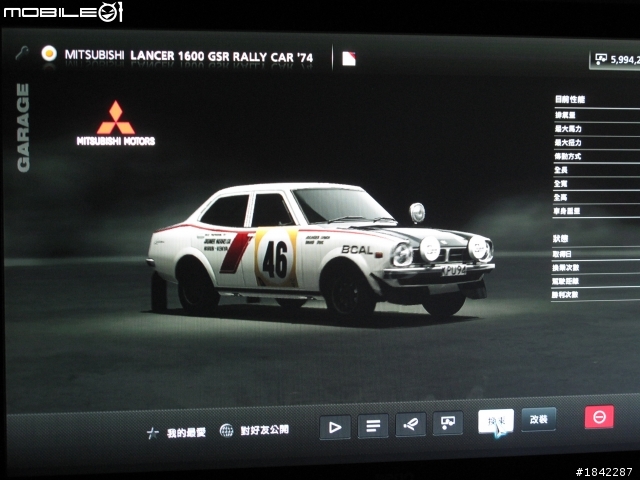Open the list view icon in the bottom bar
Image resolution: width=640 pixels, height=480 pixels.
click(x=373, y=426)
